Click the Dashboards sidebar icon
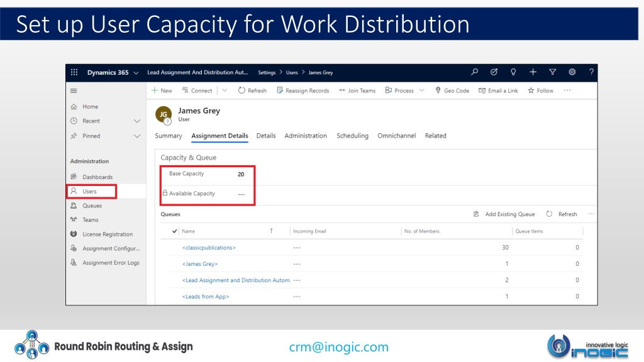The height and width of the screenshot is (362, 644). (x=74, y=177)
